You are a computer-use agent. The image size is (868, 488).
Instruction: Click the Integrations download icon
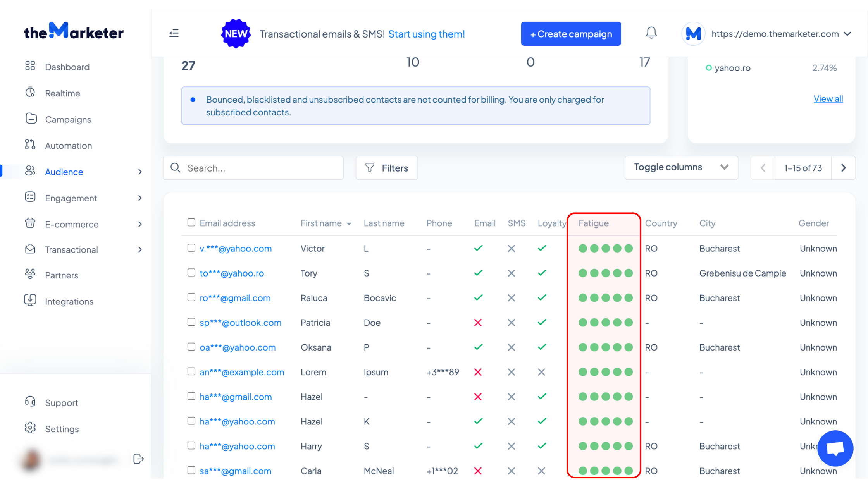(30, 300)
